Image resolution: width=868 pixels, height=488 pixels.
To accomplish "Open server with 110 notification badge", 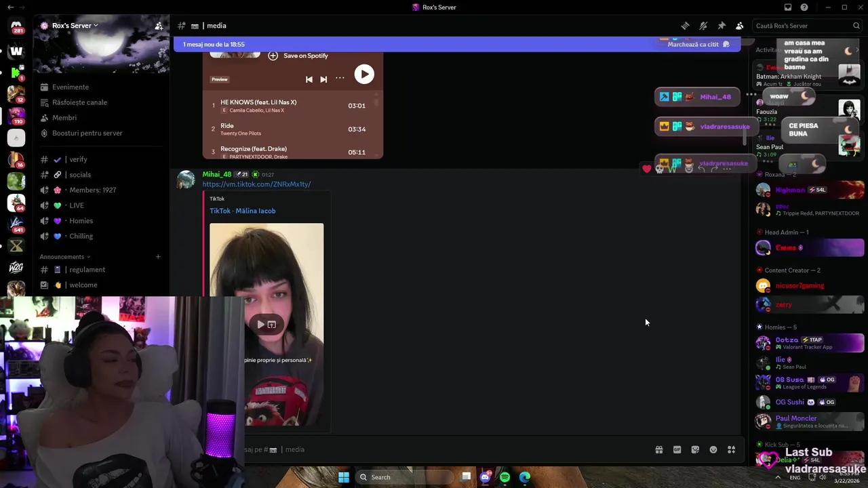I will (16, 115).
